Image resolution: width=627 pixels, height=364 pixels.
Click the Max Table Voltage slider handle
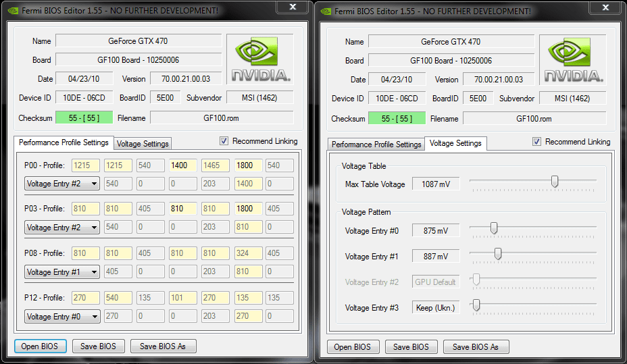555,182
